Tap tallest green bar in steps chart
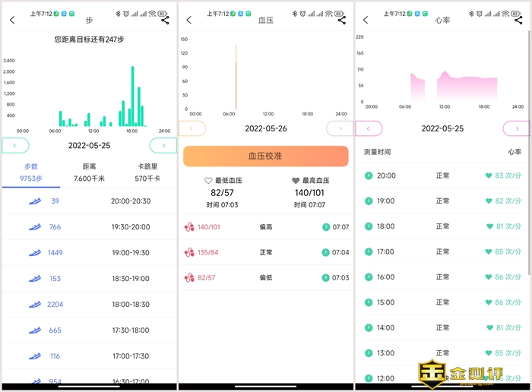 [132, 96]
